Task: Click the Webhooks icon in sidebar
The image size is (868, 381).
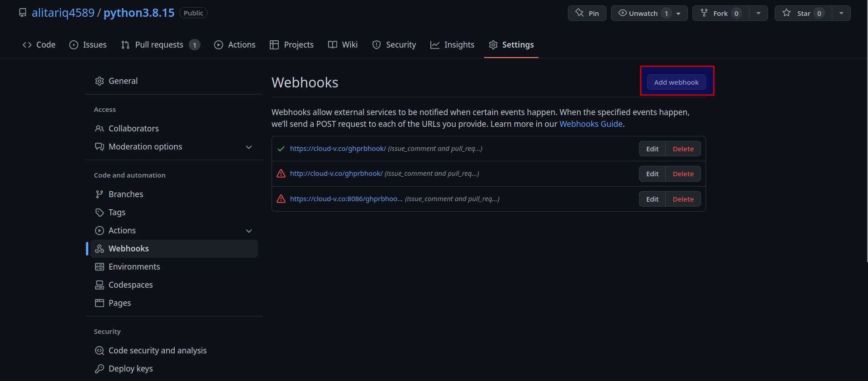Action: click(100, 249)
